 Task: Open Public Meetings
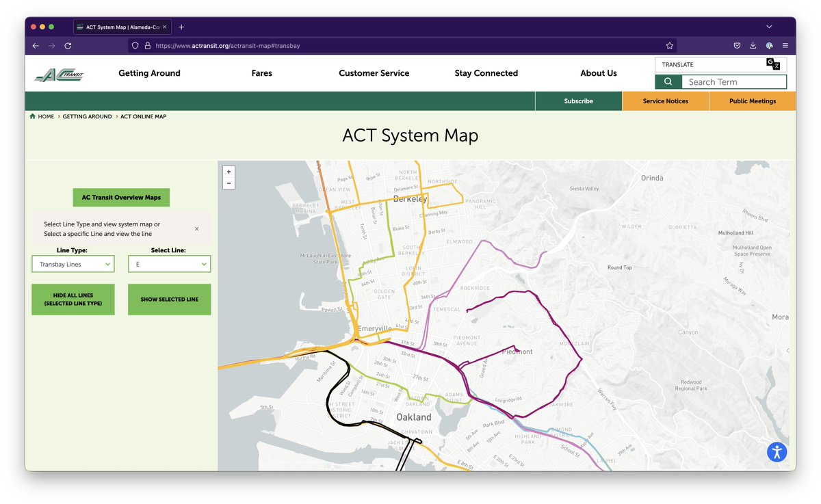point(753,101)
